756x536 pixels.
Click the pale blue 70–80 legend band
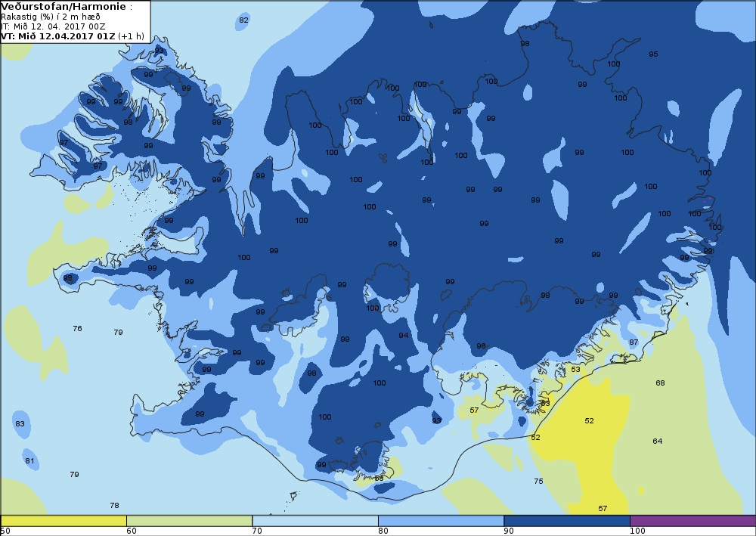tap(315, 521)
